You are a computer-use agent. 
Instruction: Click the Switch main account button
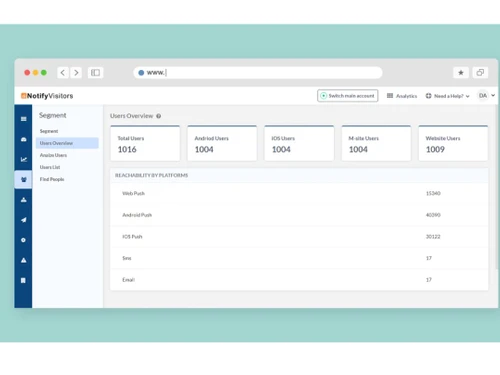coord(348,96)
